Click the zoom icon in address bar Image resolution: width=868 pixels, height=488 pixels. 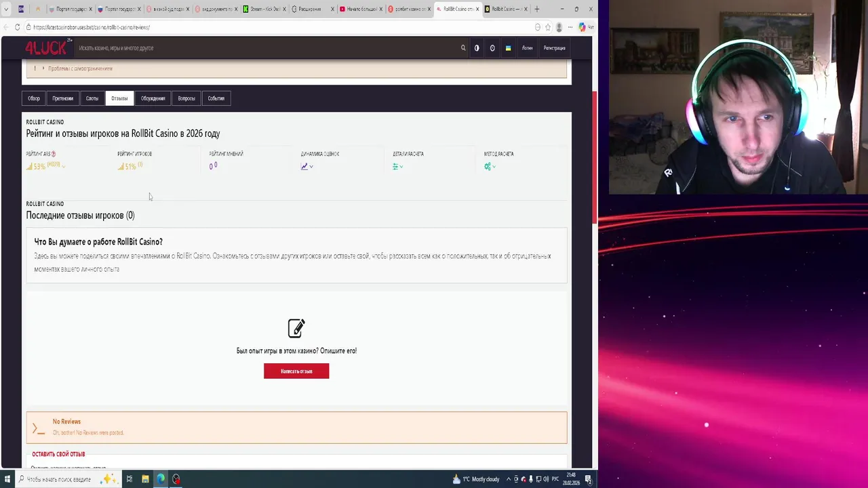click(538, 27)
